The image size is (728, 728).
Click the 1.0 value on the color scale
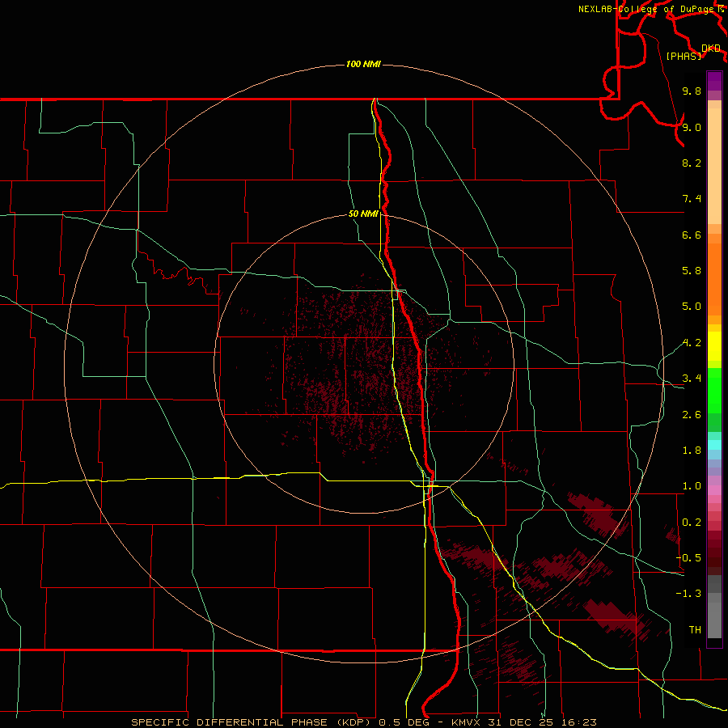pyautogui.click(x=692, y=486)
